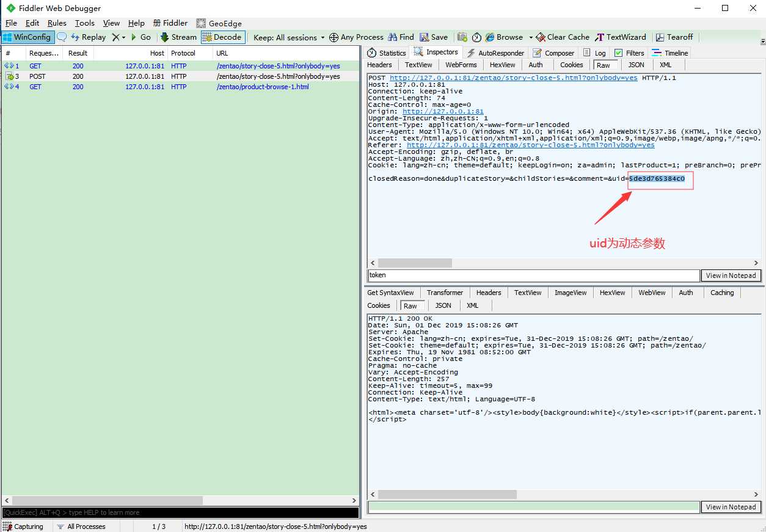Open the Timeline tab
The height and width of the screenshot is (532, 766).
coord(669,53)
